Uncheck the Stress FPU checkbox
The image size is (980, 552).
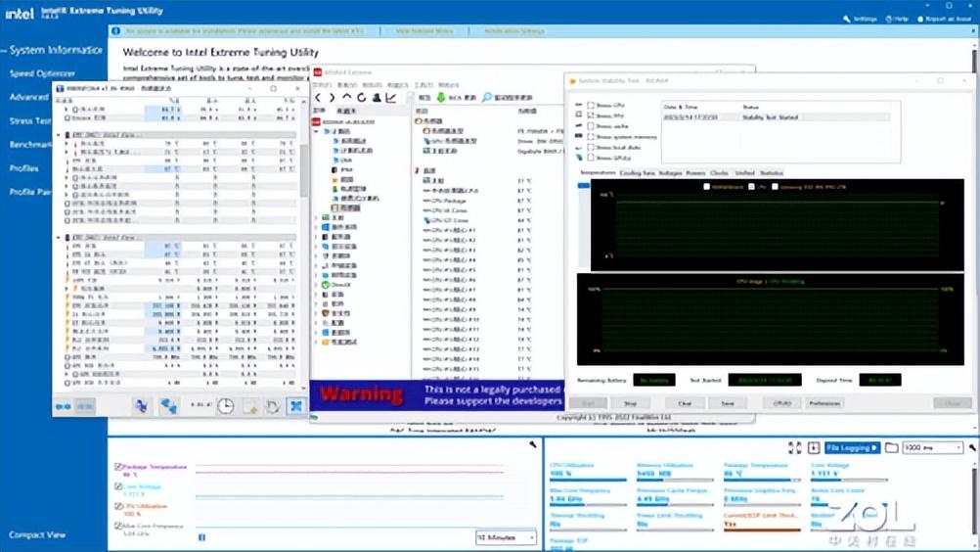coord(591,115)
